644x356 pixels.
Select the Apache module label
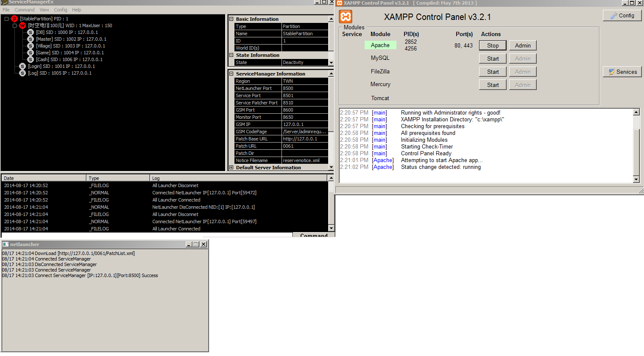(380, 45)
